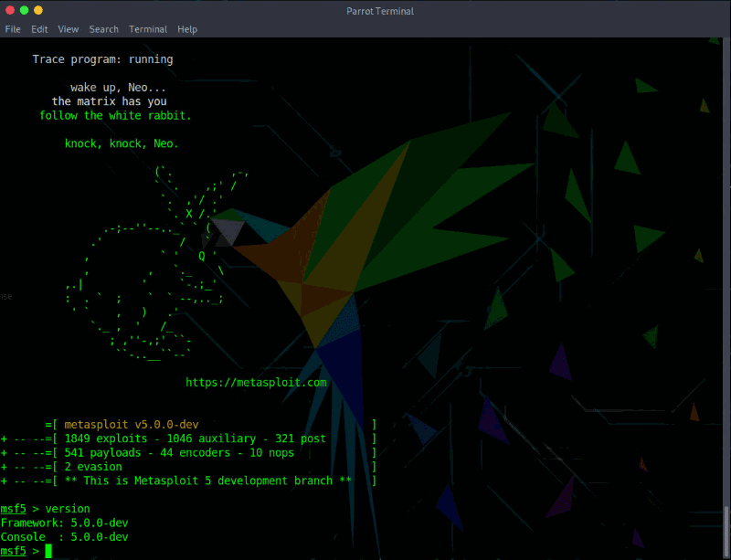Click 'follow the white rabbit.' text

click(x=116, y=116)
